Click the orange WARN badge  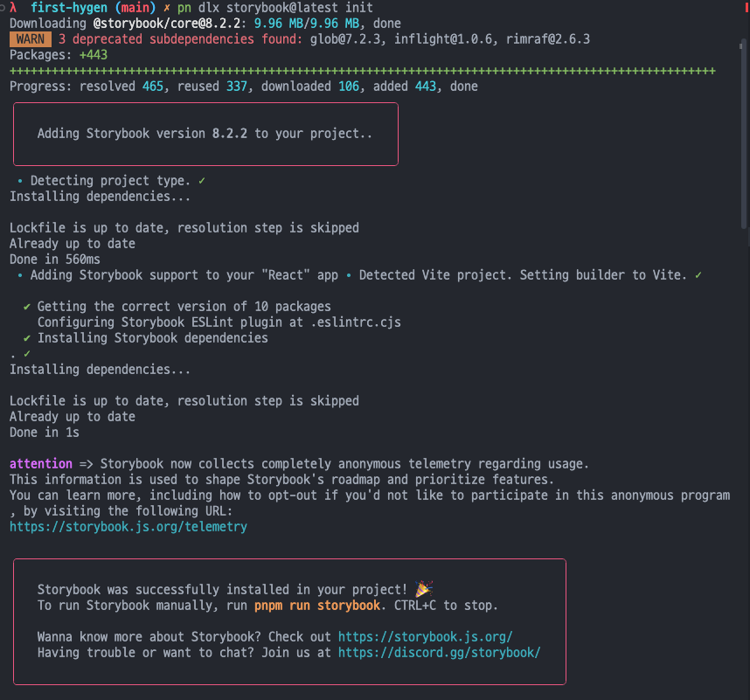pos(31,39)
